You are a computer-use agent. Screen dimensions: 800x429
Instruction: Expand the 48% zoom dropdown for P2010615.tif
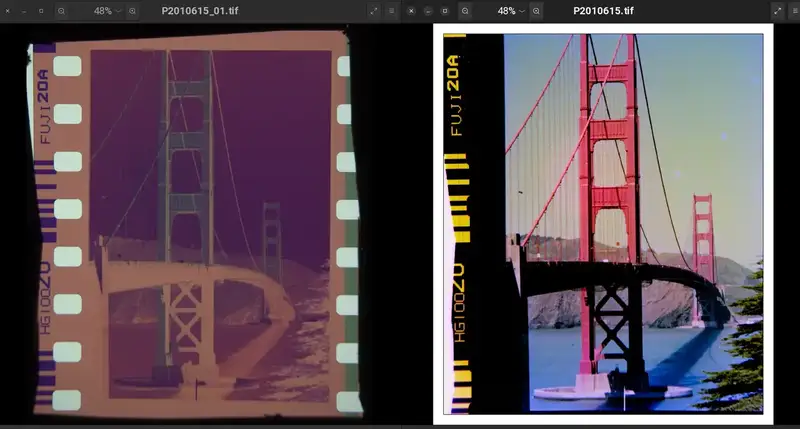point(508,11)
